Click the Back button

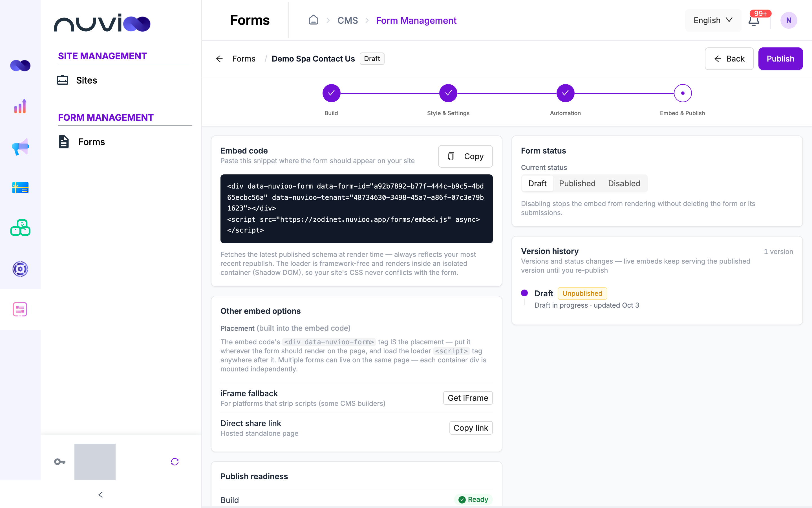729,59
